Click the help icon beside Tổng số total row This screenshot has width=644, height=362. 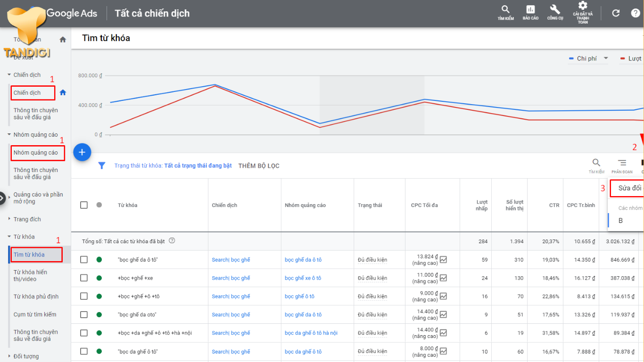172,241
